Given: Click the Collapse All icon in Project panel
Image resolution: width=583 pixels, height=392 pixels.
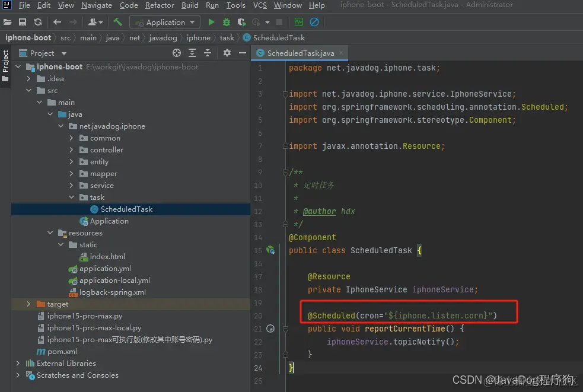Looking at the screenshot, I should [208, 53].
